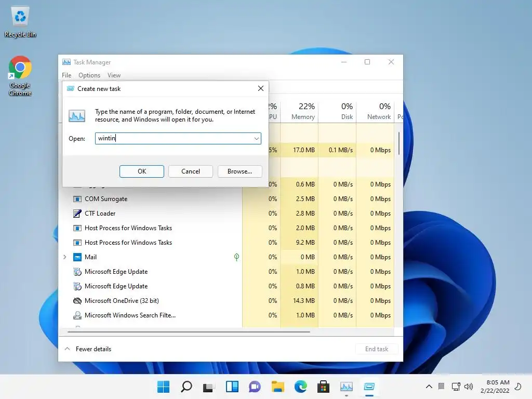Click the Browse... button
The width and height of the screenshot is (532, 399).
point(240,171)
